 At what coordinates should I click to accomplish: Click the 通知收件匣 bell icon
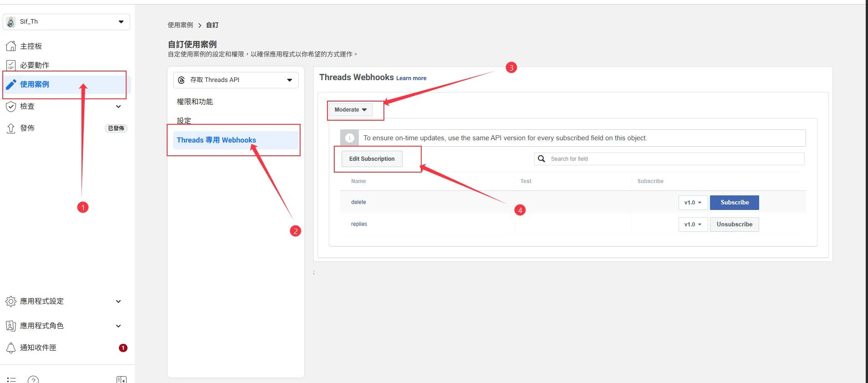[x=11, y=348]
